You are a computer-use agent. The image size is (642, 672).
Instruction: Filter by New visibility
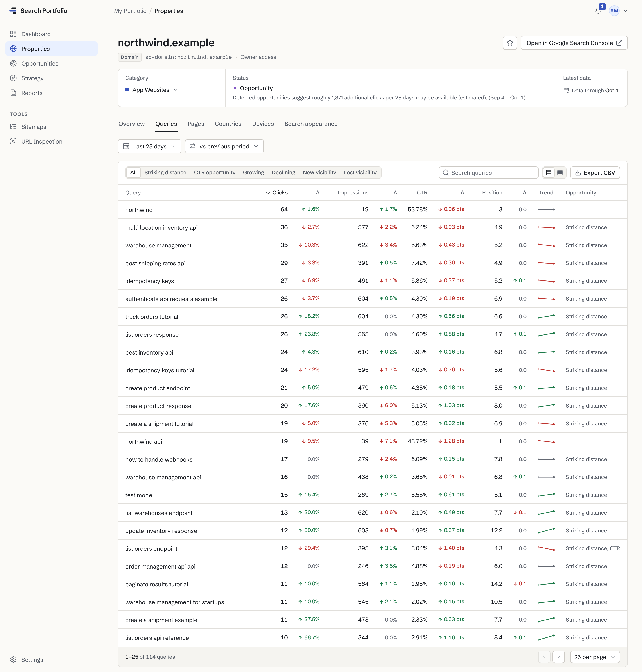pyautogui.click(x=320, y=173)
